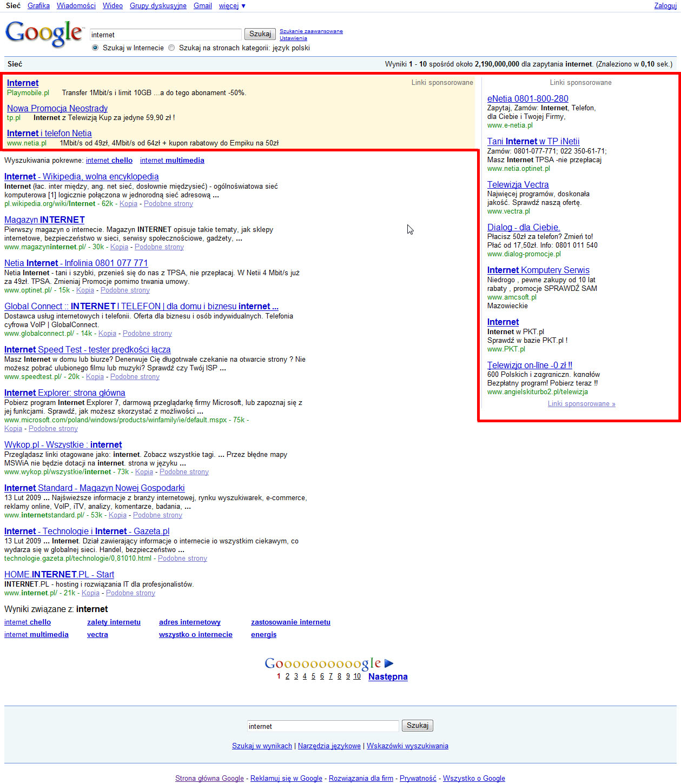Click the top search box containing 'internet'

tap(166, 35)
